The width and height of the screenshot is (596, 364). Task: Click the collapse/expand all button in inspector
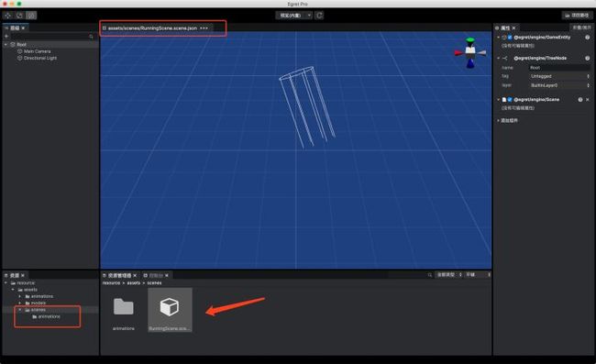pyautogui.click(x=581, y=28)
